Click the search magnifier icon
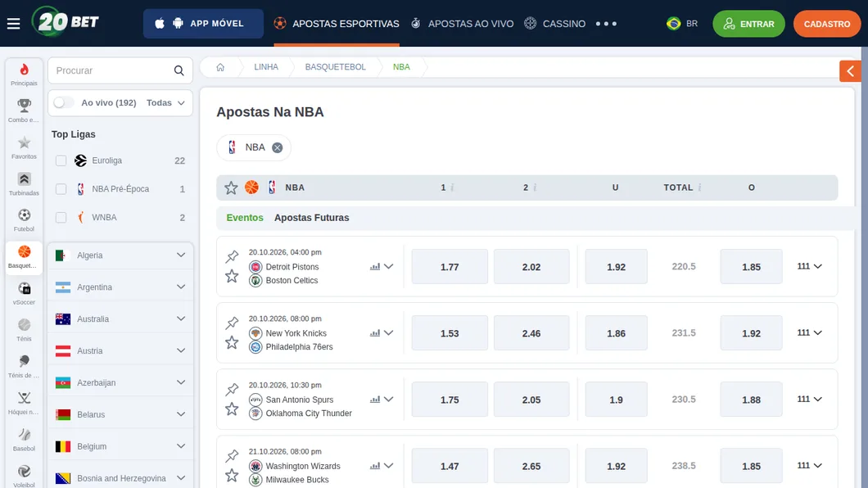The width and height of the screenshot is (868, 488). 179,70
